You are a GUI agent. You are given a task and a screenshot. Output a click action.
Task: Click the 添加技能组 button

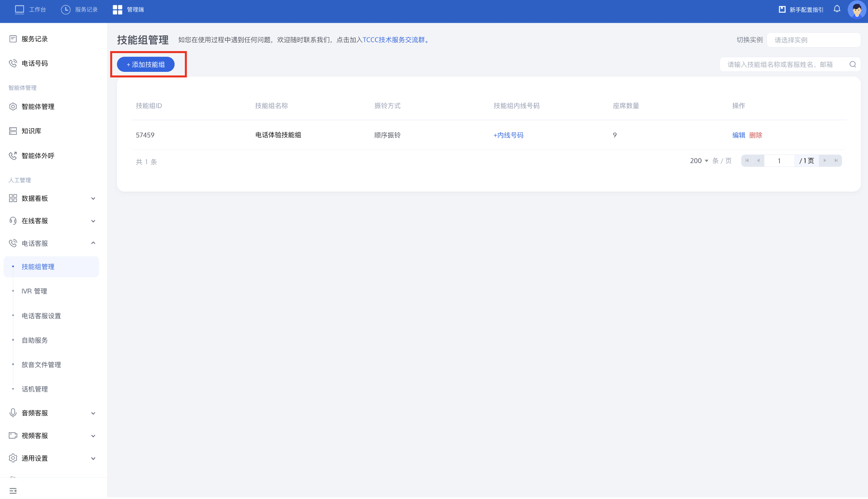(x=146, y=64)
